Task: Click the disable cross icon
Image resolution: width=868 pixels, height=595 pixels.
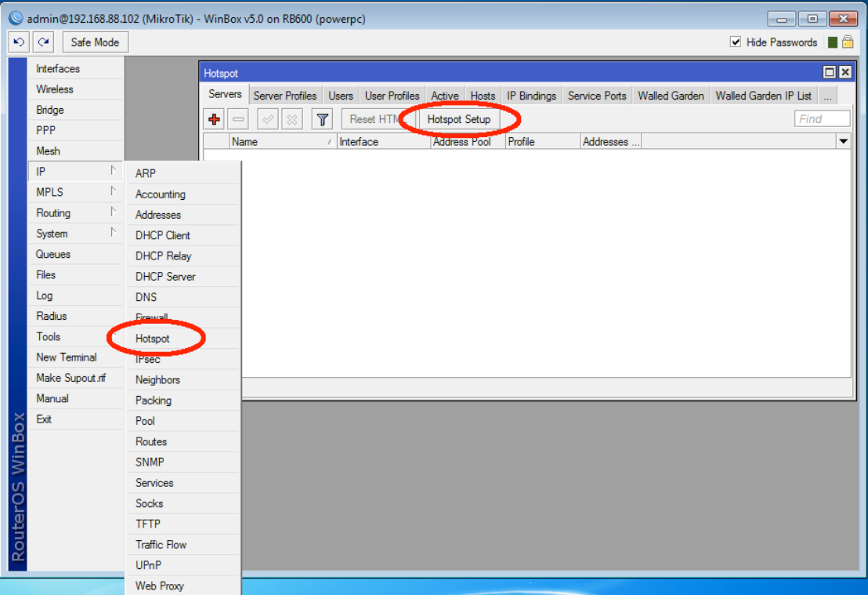Action: (x=292, y=119)
